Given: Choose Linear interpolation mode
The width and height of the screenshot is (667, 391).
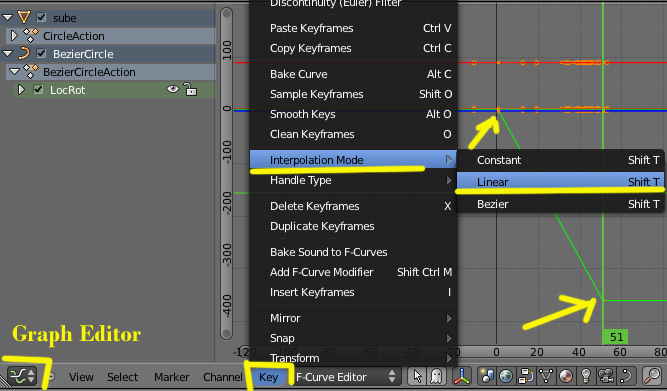Looking at the screenshot, I should pos(560,182).
